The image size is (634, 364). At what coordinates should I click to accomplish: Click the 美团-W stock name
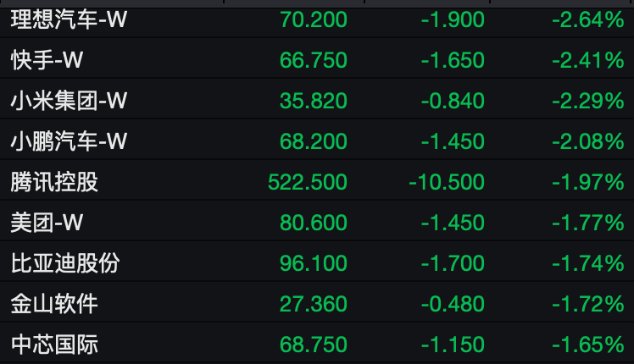click(47, 223)
